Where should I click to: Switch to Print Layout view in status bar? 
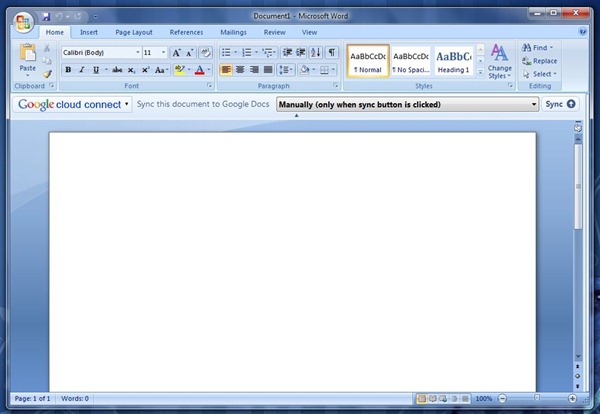pyautogui.click(x=421, y=399)
